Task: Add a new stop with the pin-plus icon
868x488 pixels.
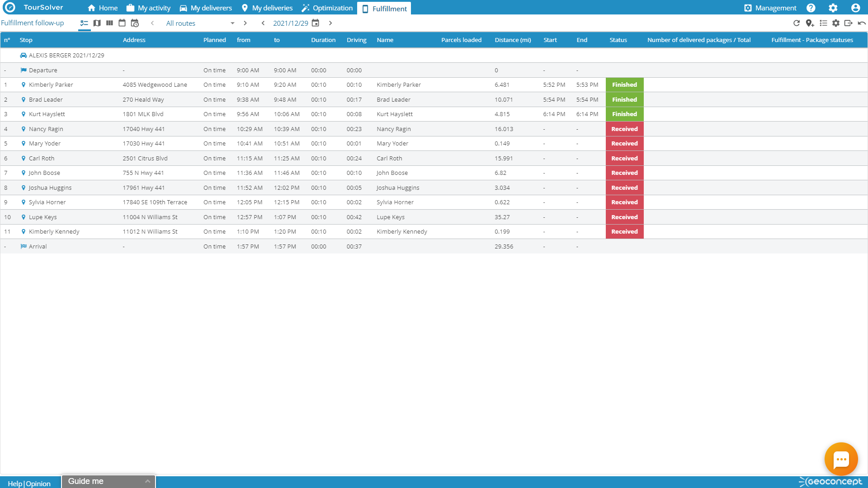Action: coord(810,23)
